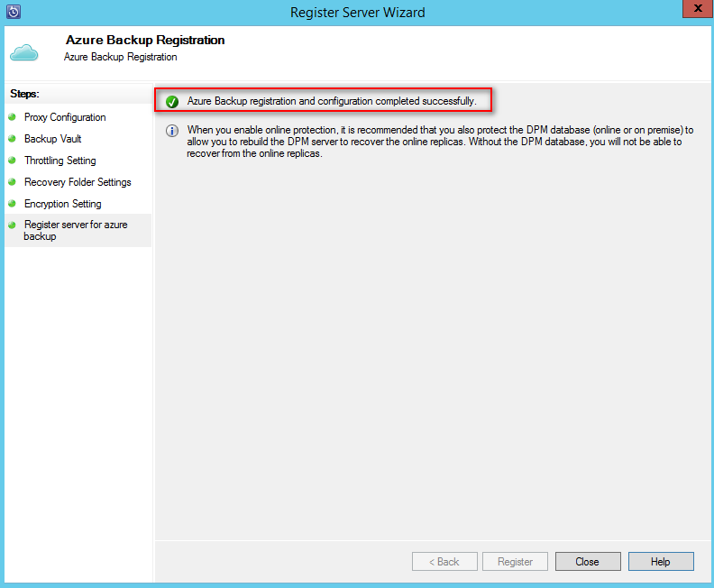The height and width of the screenshot is (588, 714).
Task: Click green dot beside Register server step
Action: 13,225
